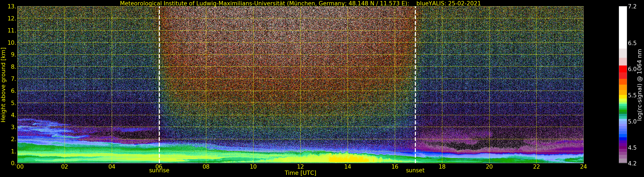The width and height of the screenshot is (644, 177).
Task: Click the '14' time axis tick label
Action: click(x=347, y=167)
